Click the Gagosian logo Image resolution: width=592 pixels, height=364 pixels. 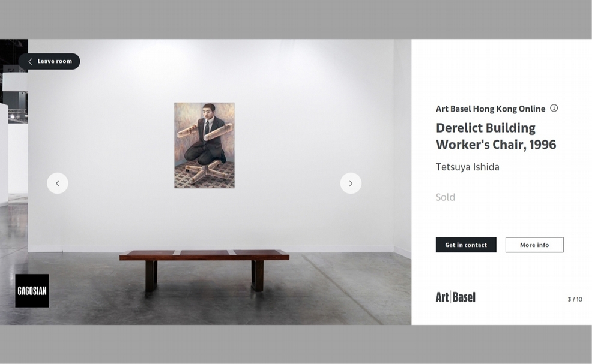point(32,291)
